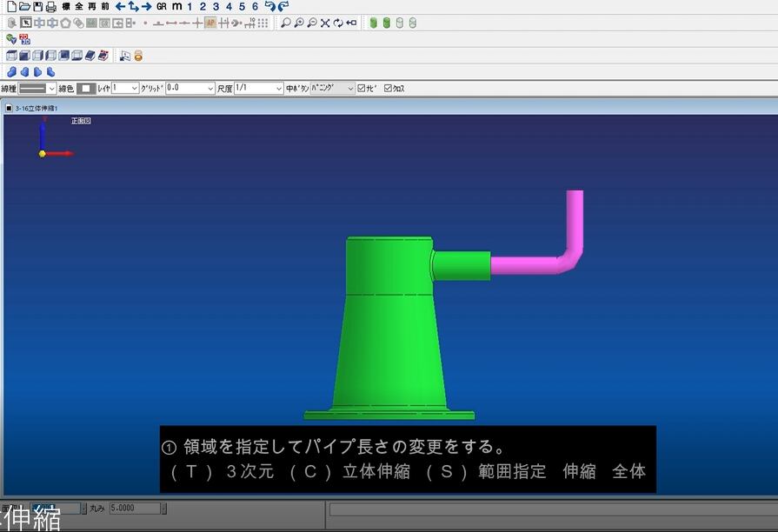Toggle the ナビ checkbox
Image resolution: width=778 pixels, height=532 pixels.
tap(362, 88)
